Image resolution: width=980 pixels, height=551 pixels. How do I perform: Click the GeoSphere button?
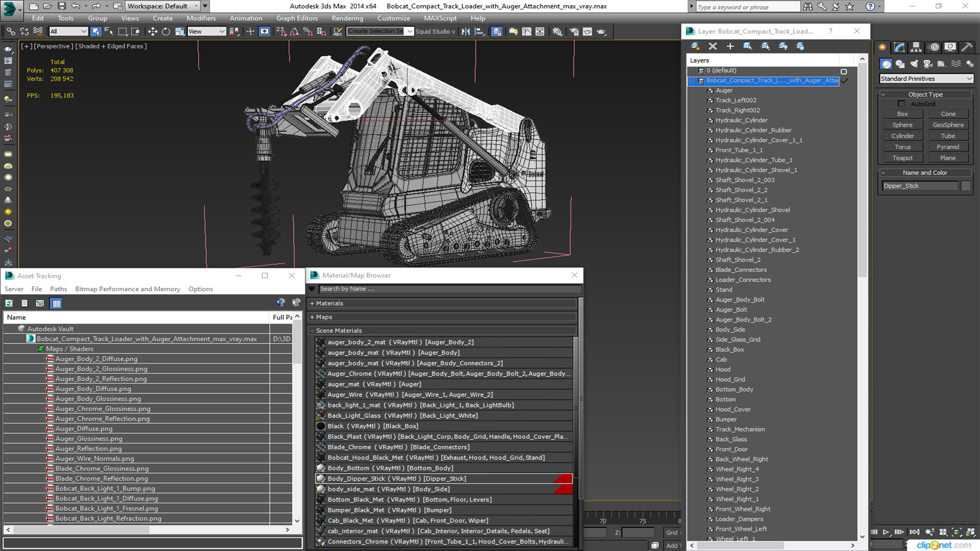tap(948, 125)
